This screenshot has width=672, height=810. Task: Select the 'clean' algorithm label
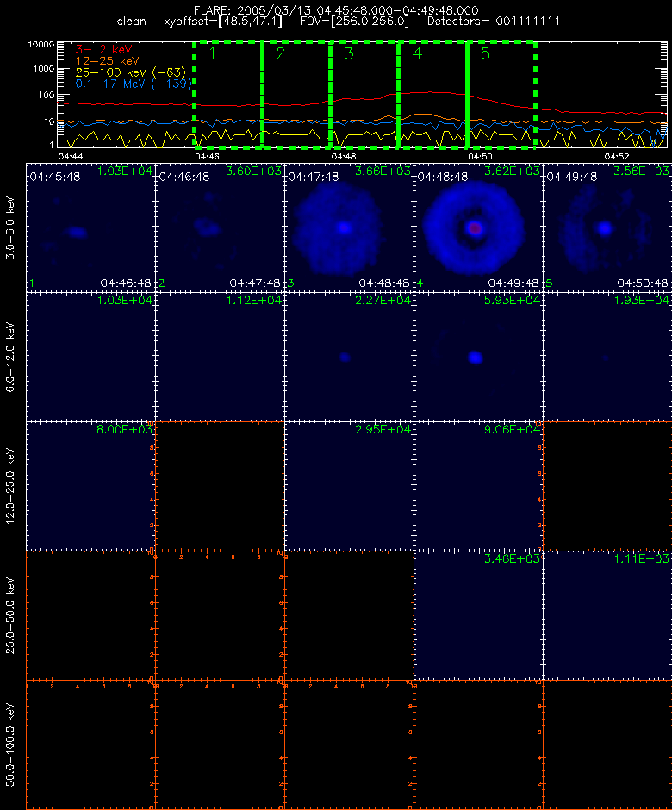tap(131, 22)
